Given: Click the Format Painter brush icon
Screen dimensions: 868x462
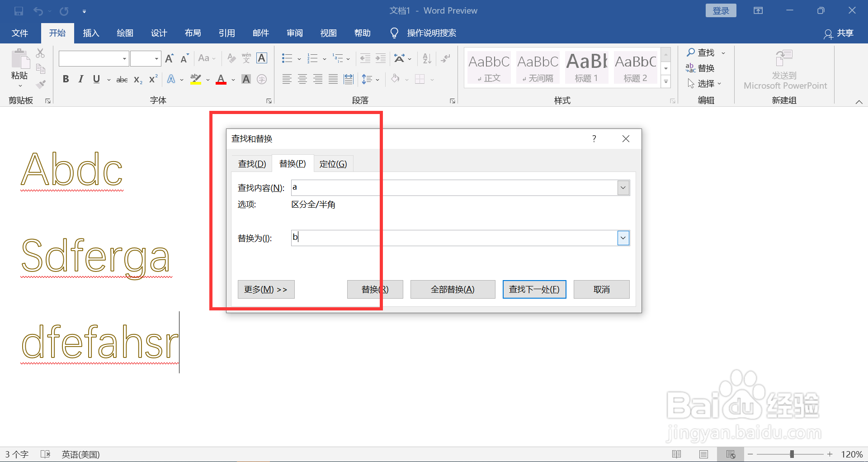Looking at the screenshot, I should coord(41,84).
